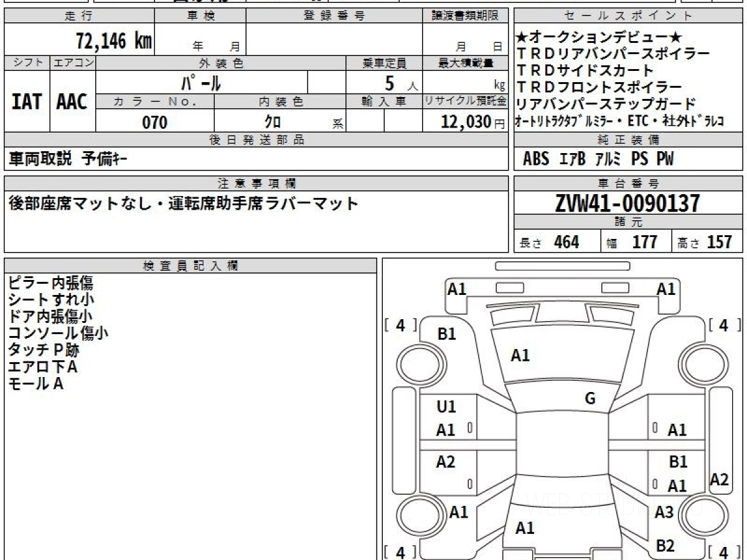Click the "最大積載量" header

pos(466,63)
